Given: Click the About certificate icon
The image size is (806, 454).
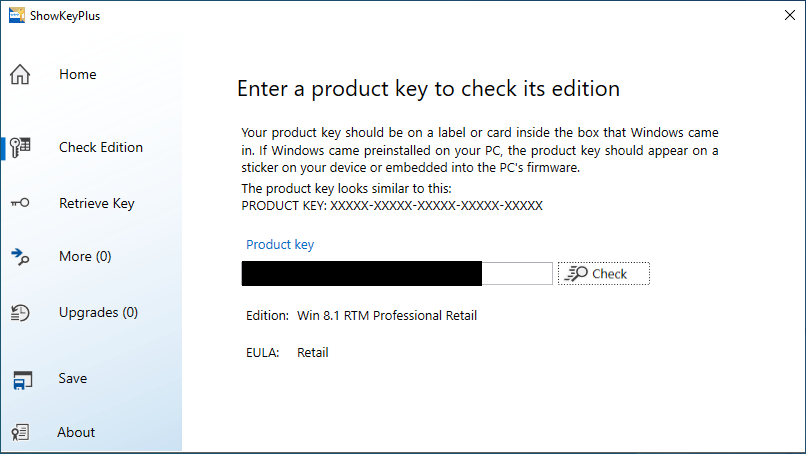Looking at the screenshot, I should 20,432.
